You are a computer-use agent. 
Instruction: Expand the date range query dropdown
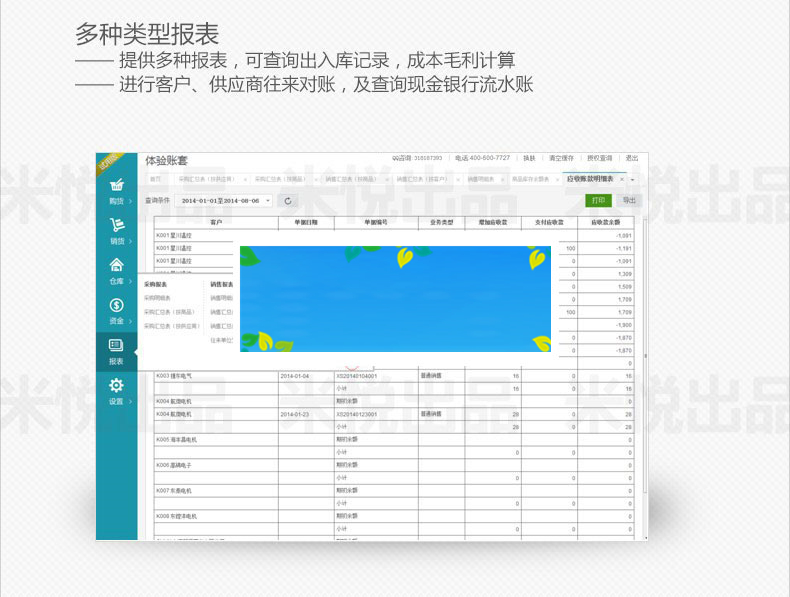[268, 200]
